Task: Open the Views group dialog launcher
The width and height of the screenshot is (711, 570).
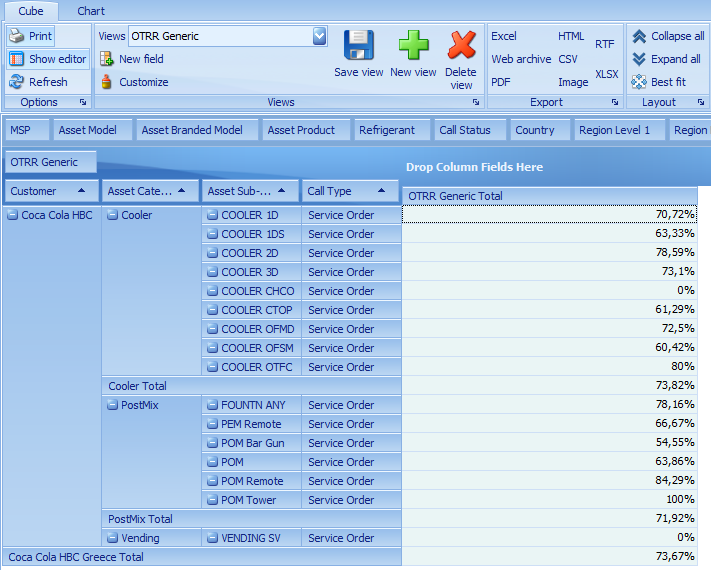Action: pos(476,102)
